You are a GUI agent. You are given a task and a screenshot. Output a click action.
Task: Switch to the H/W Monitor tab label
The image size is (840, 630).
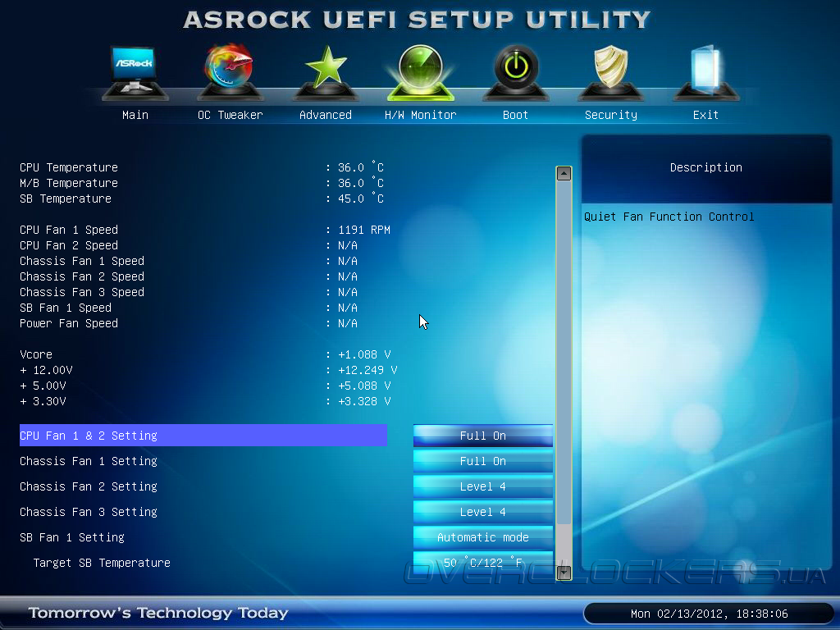421,115
